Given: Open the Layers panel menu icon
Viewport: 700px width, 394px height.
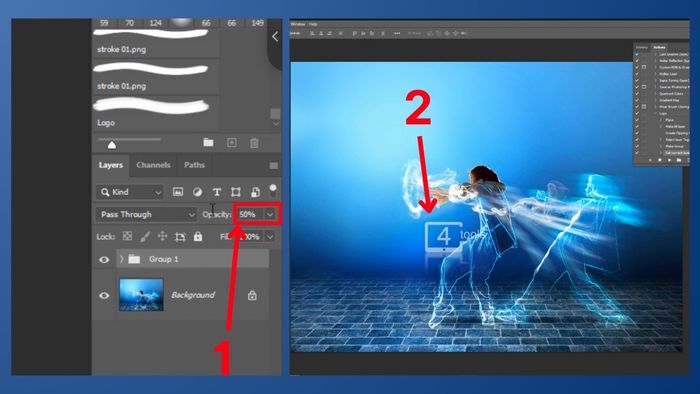Looking at the screenshot, I should click(x=274, y=166).
